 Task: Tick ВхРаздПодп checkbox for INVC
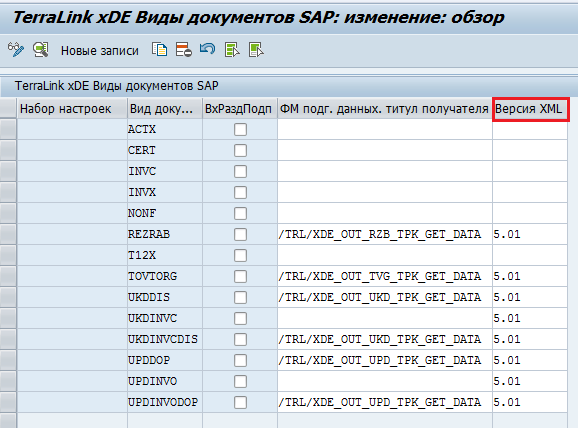coord(240,171)
